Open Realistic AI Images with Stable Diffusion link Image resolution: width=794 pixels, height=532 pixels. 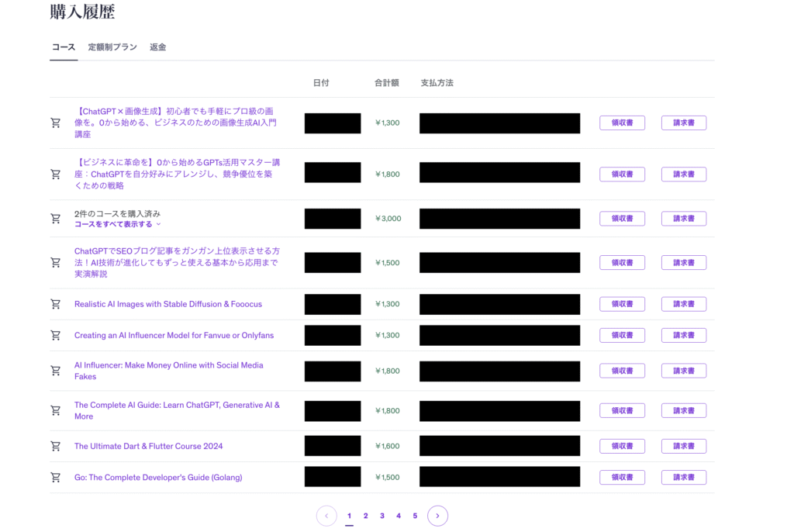tap(168, 304)
